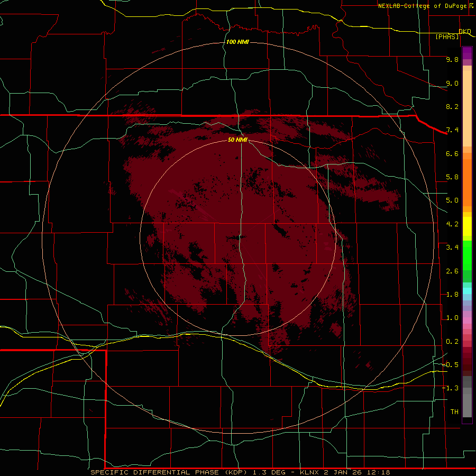The image size is (476, 476).
Task: Click the 4.2 scale value
Action: [x=452, y=224]
